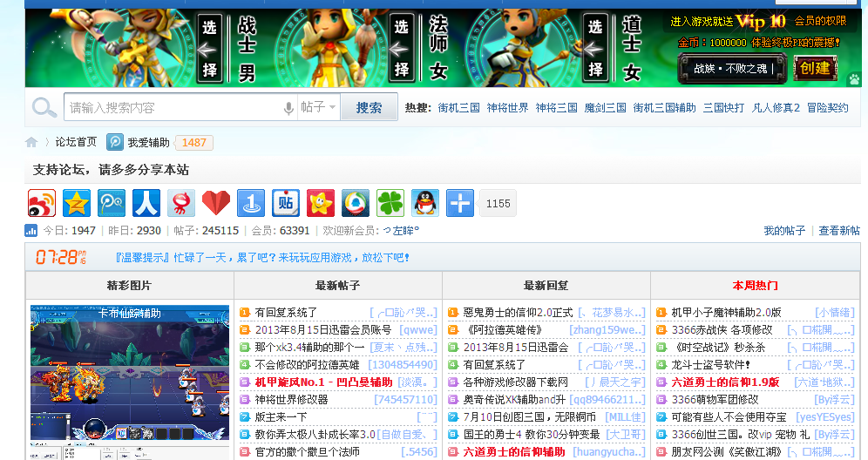Screen dimensions: 868x460
Task: Select the 精彩图片 column tab
Action: pos(130,286)
